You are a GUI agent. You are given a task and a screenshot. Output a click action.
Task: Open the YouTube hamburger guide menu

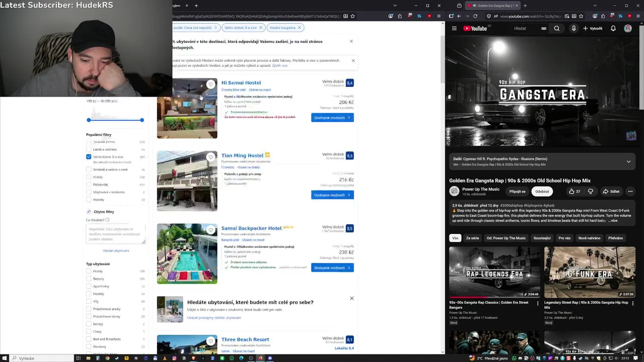coord(454,29)
